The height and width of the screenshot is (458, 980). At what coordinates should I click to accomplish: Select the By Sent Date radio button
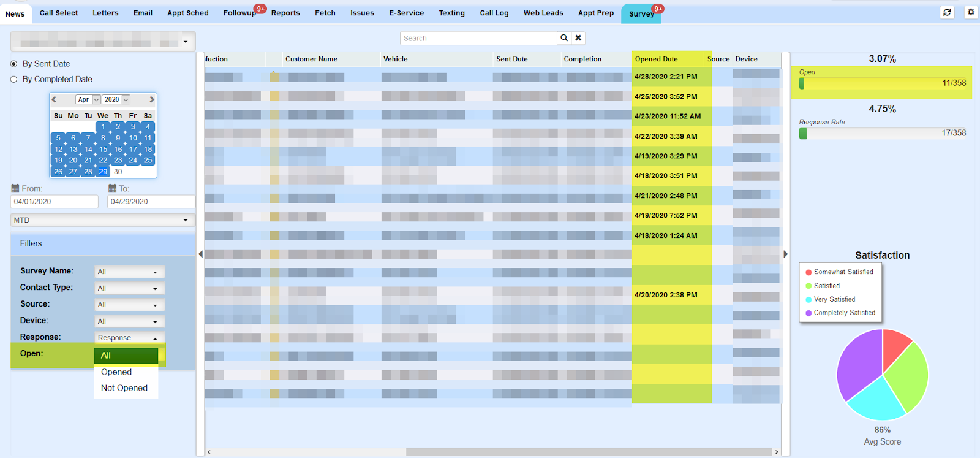pyautogui.click(x=14, y=64)
